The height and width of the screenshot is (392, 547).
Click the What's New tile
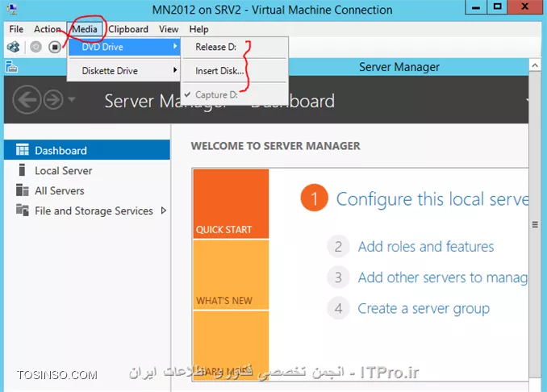tap(231, 275)
